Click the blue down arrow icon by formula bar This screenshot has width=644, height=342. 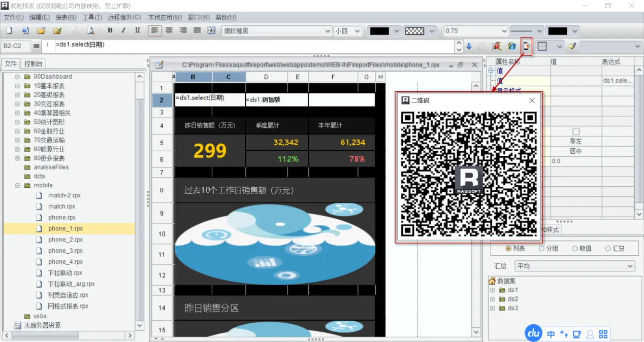(x=469, y=46)
